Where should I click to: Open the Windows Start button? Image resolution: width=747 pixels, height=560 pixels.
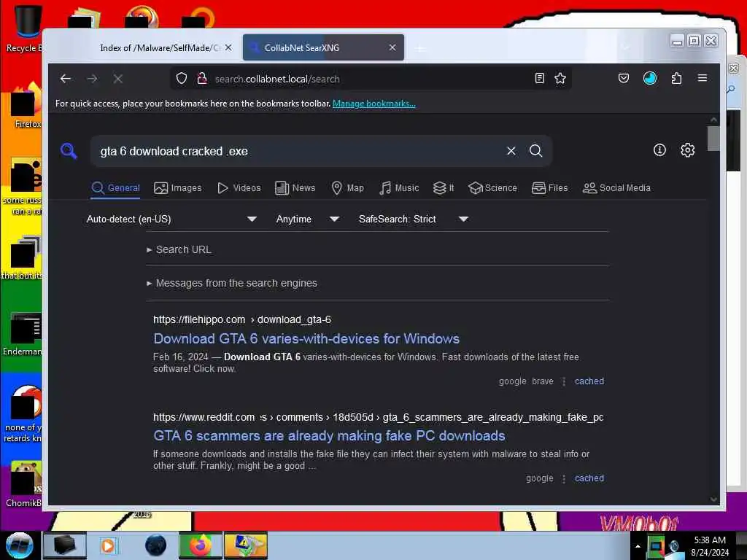[20, 545]
